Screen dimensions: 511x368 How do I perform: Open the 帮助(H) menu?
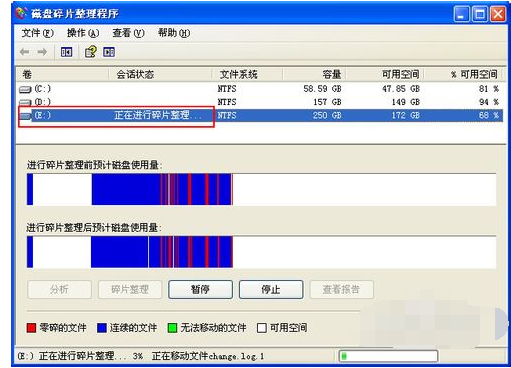[174, 33]
